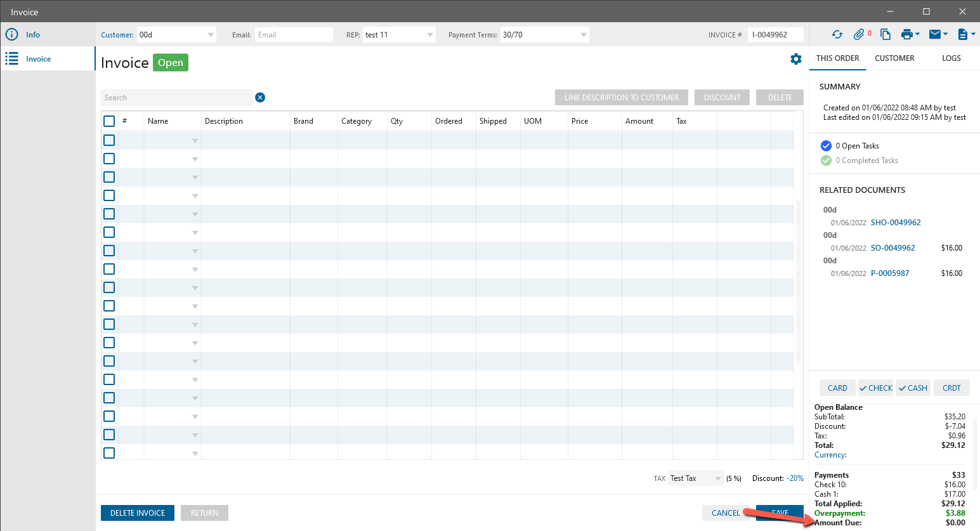Tick the checkbox in the last visible table row
This screenshot has width=980, height=531.
[109, 453]
